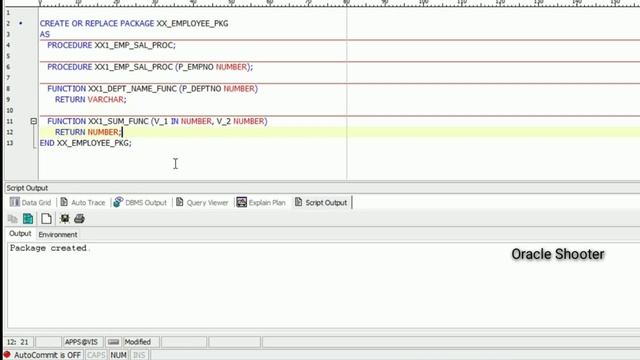Click the XX1_DEPT_NAME_FUNC function name

point(132,89)
